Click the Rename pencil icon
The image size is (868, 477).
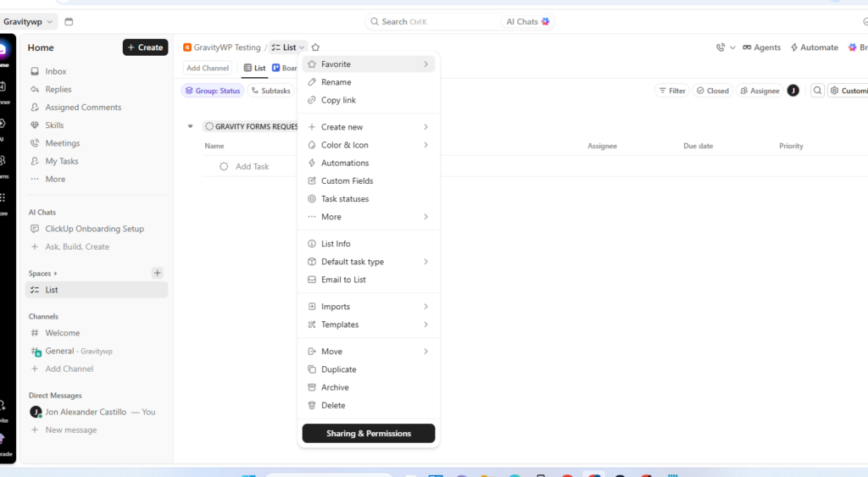[x=312, y=82]
